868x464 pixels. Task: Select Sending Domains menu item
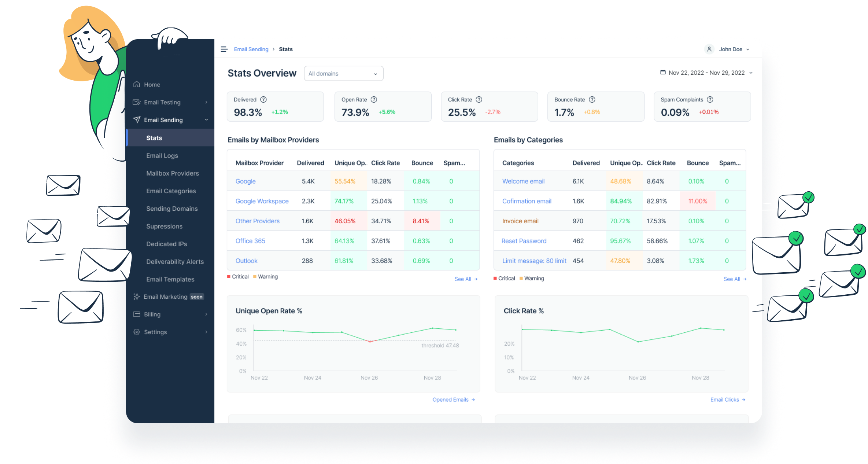[172, 209]
